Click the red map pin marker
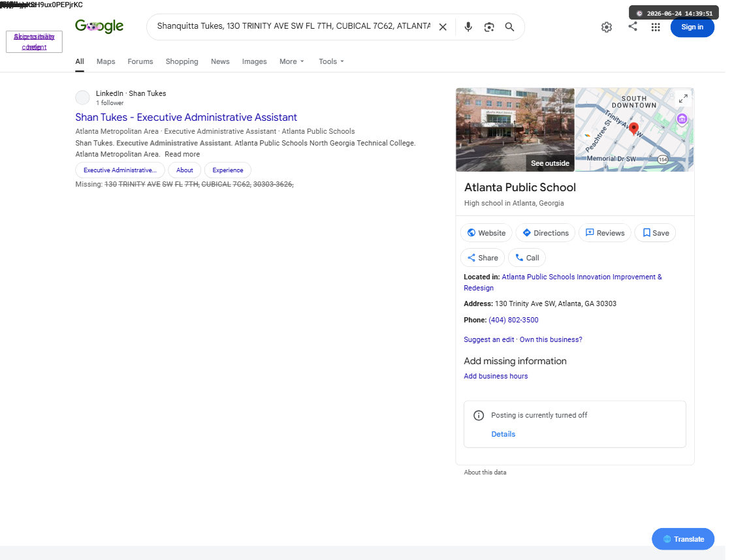Viewport: 734px width, 560px height. pyautogui.click(x=633, y=128)
